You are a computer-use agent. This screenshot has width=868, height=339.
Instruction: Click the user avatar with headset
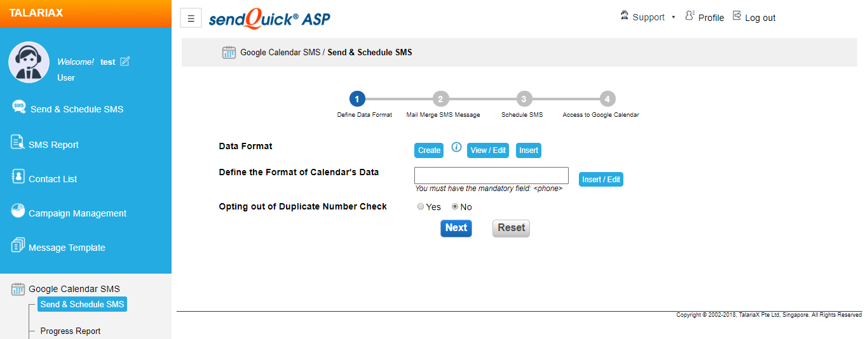click(x=29, y=62)
